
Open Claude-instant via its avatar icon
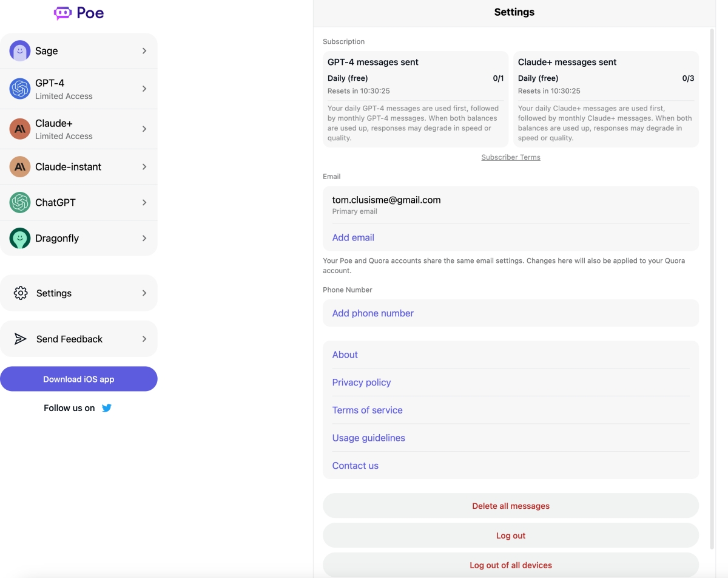pyautogui.click(x=20, y=167)
